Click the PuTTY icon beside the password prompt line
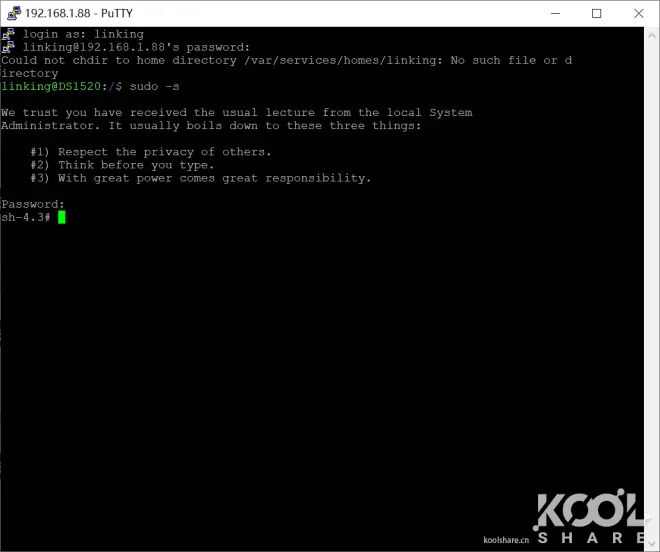The height and width of the screenshot is (552, 660). tap(8, 47)
